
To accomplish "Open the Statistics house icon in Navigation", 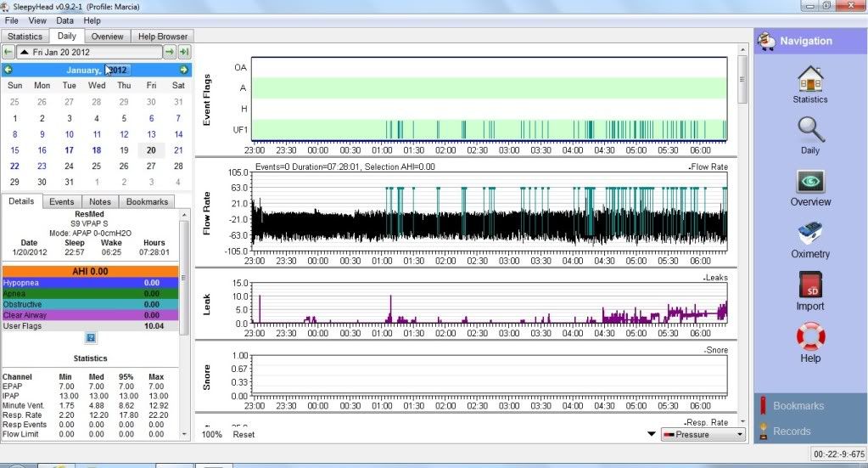I will tap(809, 79).
